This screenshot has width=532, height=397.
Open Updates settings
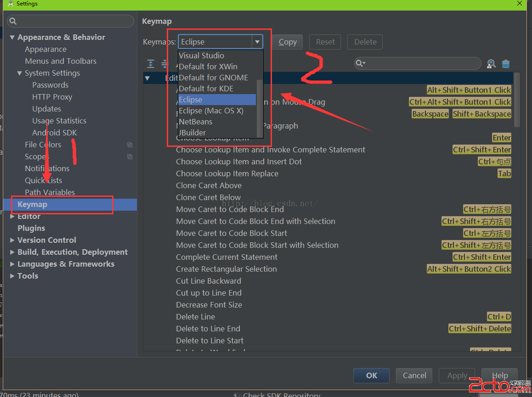47,109
